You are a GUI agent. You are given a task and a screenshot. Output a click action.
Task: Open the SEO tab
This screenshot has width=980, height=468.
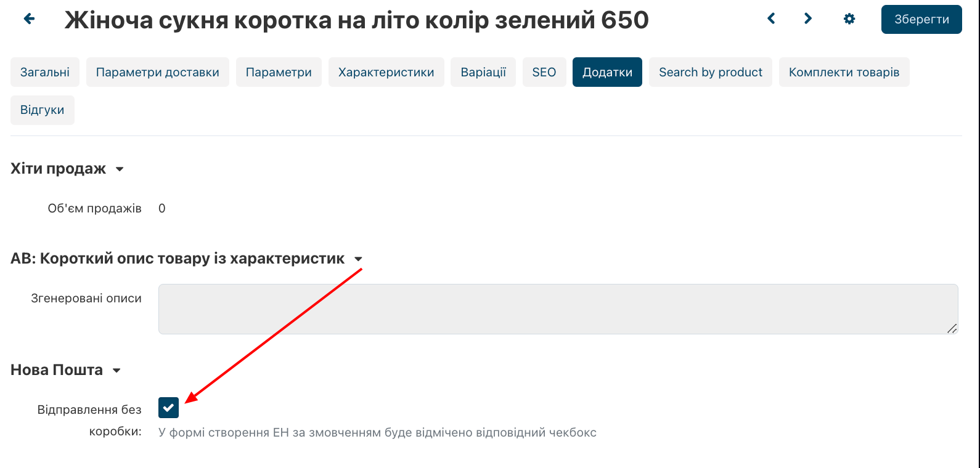tap(544, 72)
